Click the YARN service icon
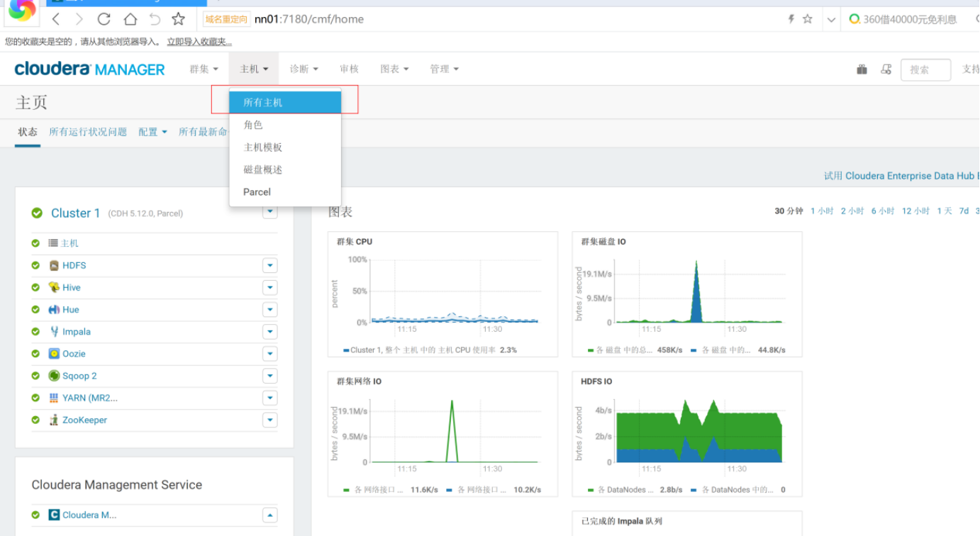Image resolution: width=980 pixels, height=536 pixels. pos(54,398)
